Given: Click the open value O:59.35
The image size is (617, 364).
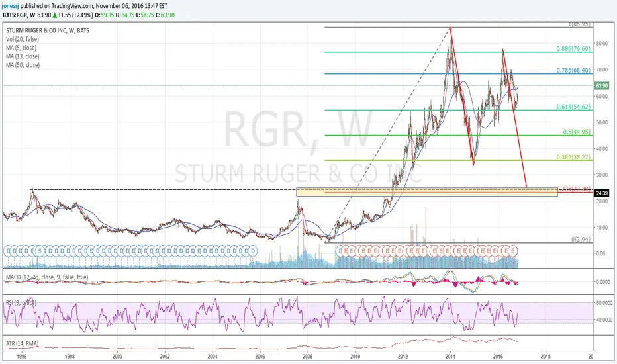Looking at the screenshot, I should pyautogui.click(x=103, y=15).
